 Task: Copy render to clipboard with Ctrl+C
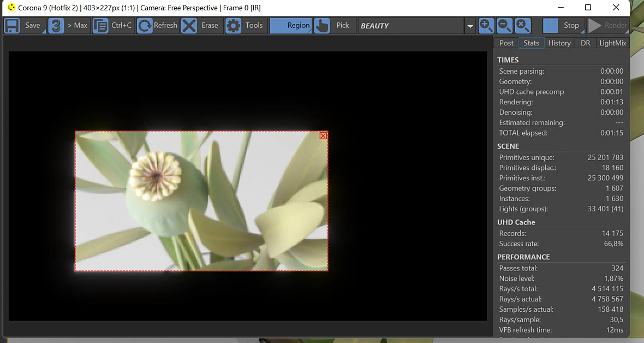pos(112,26)
